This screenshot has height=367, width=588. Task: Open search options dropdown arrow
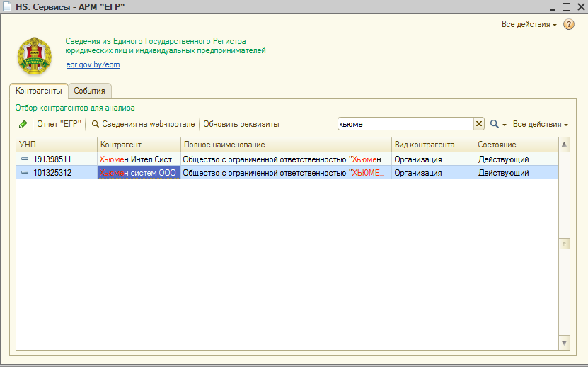tap(505, 125)
